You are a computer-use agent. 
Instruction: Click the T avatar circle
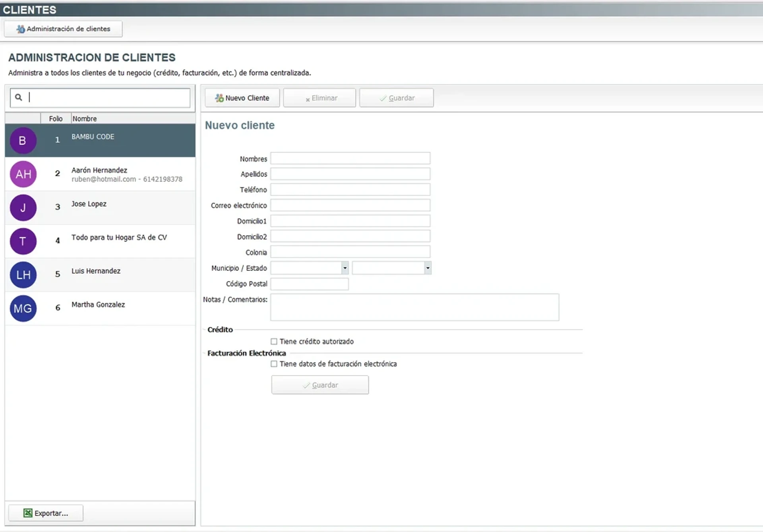[x=23, y=241]
